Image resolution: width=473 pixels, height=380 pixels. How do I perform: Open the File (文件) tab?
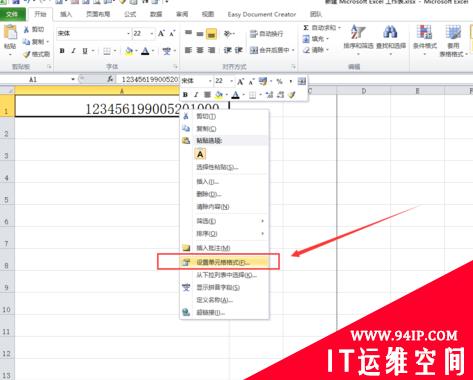[12, 14]
